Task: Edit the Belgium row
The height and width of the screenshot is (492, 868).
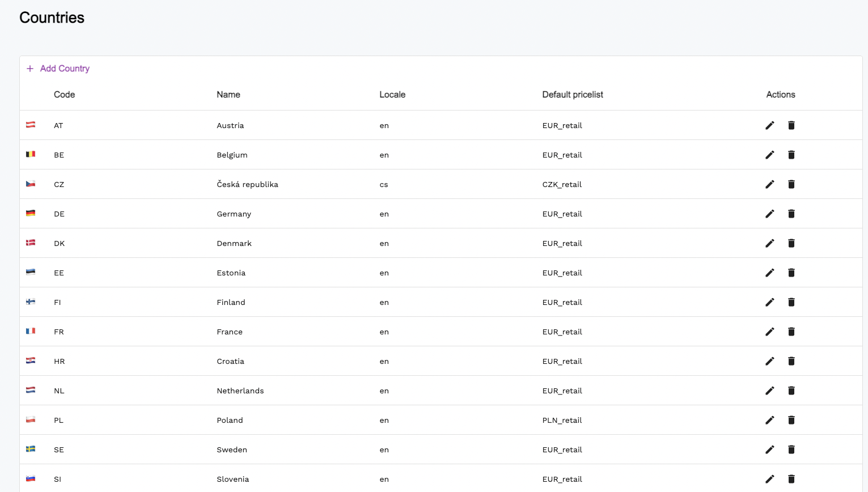Action: [x=769, y=155]
